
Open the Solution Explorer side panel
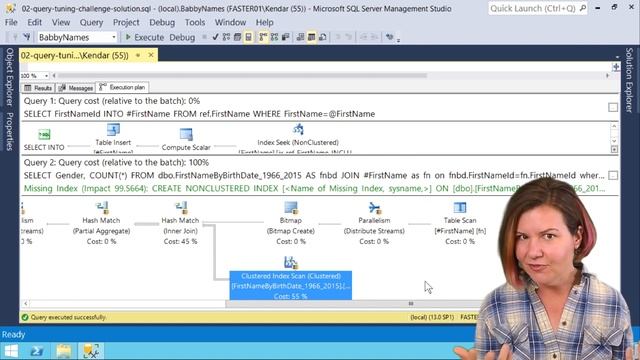pyautogui.click(x=629, y=80)
